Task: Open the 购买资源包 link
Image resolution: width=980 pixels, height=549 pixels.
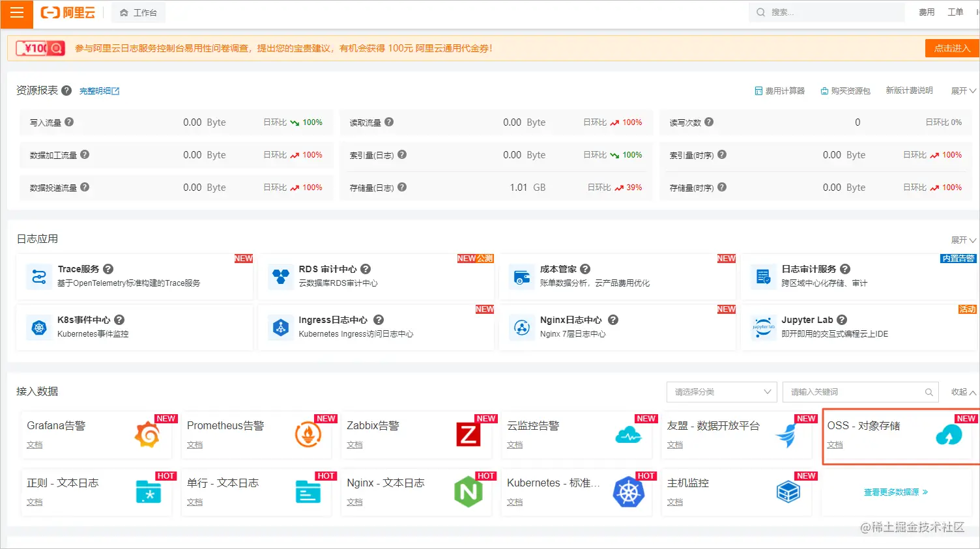Action: pyautogui.click(x=845, y=91)
